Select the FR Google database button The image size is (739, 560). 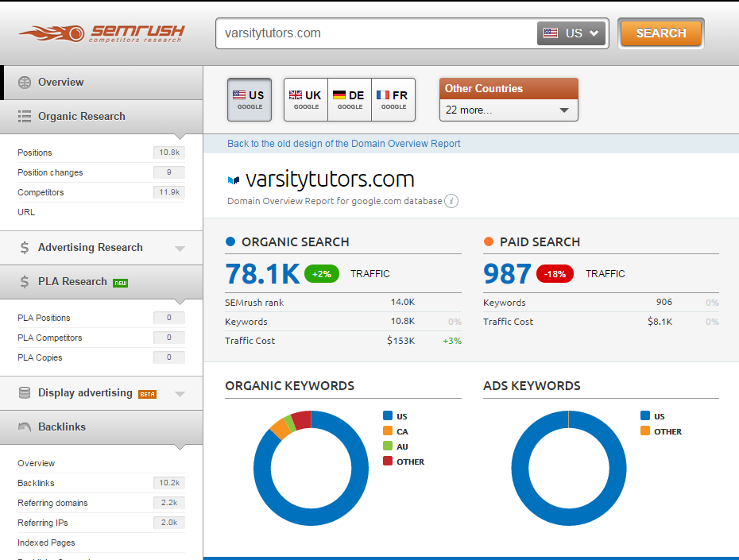[393, 100]
